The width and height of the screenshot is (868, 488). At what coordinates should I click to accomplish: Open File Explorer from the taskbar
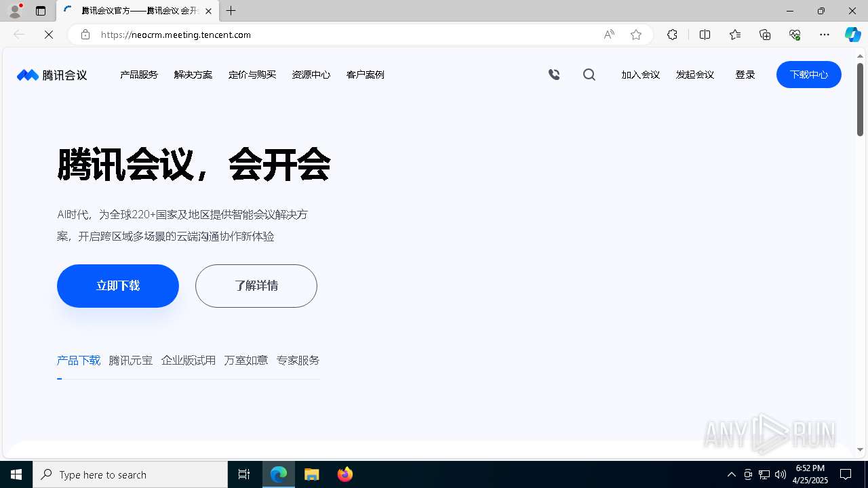coord(312,474)
